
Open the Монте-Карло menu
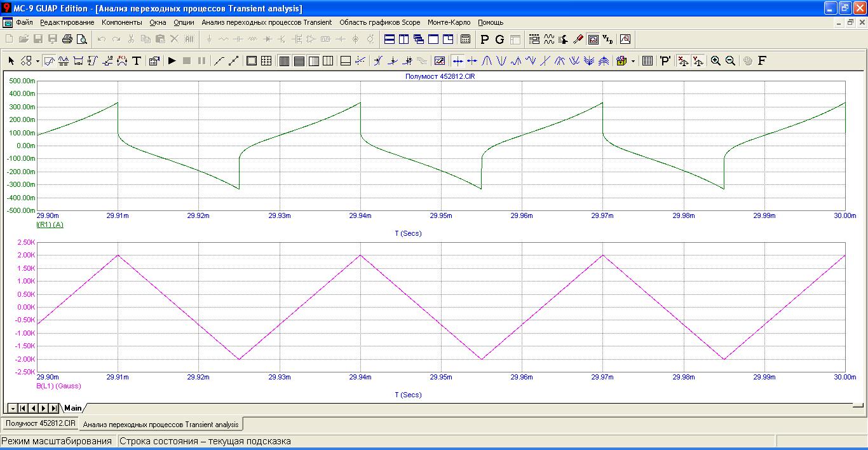tap(449, 22)
